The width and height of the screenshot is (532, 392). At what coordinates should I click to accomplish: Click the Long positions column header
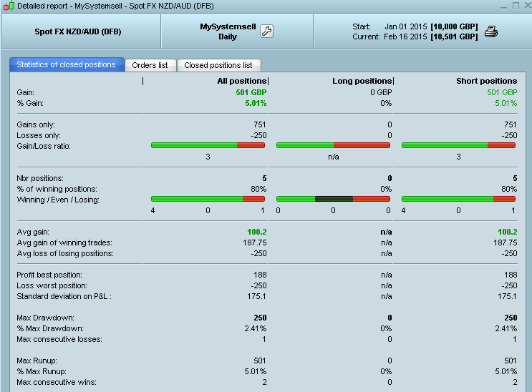tap(362, 81)
